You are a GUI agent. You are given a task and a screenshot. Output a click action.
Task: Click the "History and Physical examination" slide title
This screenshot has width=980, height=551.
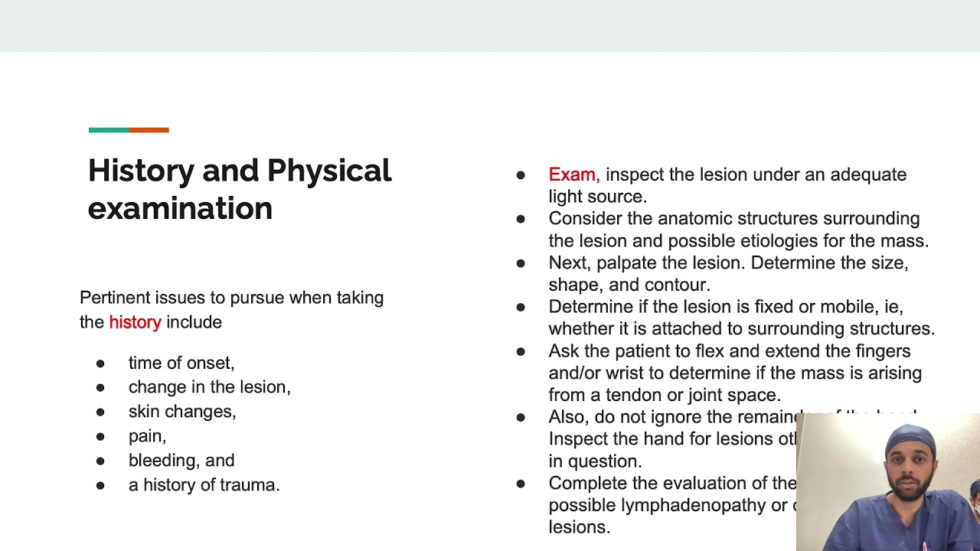239,189
